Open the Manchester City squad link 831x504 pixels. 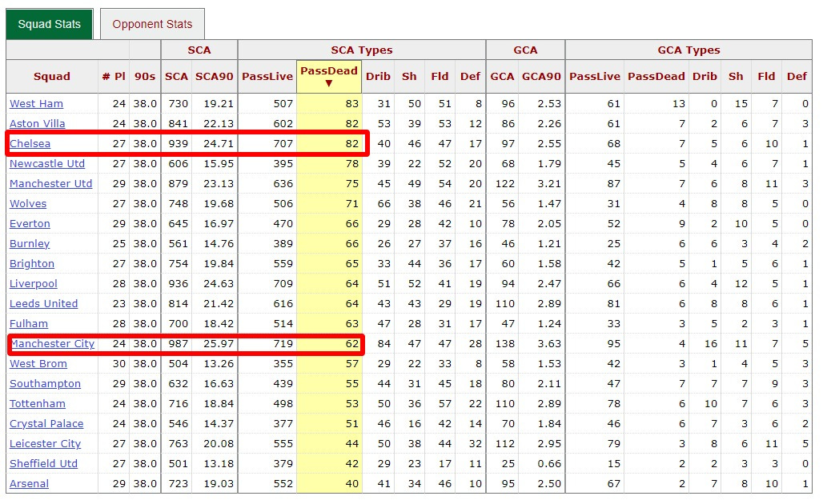(53, 344)
